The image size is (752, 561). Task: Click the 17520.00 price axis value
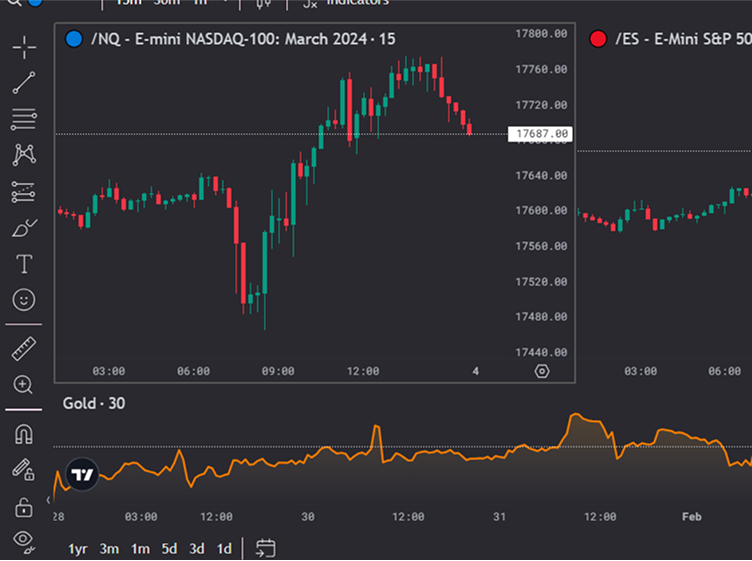(x=541, y=281)
